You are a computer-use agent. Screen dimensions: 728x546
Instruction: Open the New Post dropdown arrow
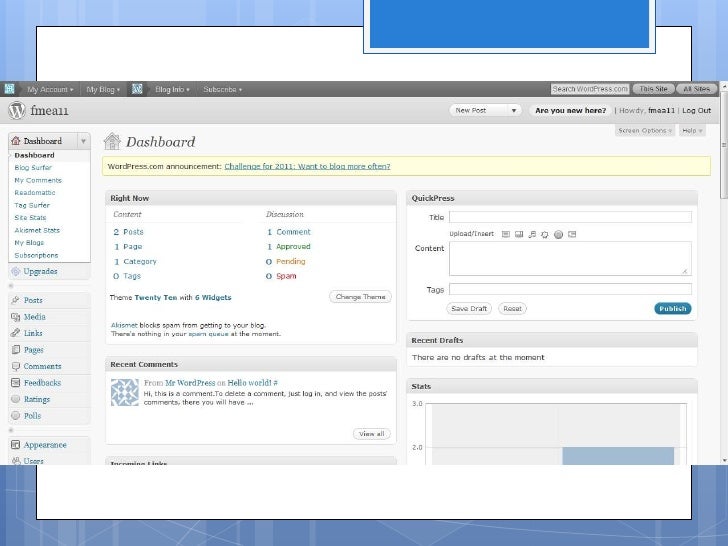[x=514, y=111]
